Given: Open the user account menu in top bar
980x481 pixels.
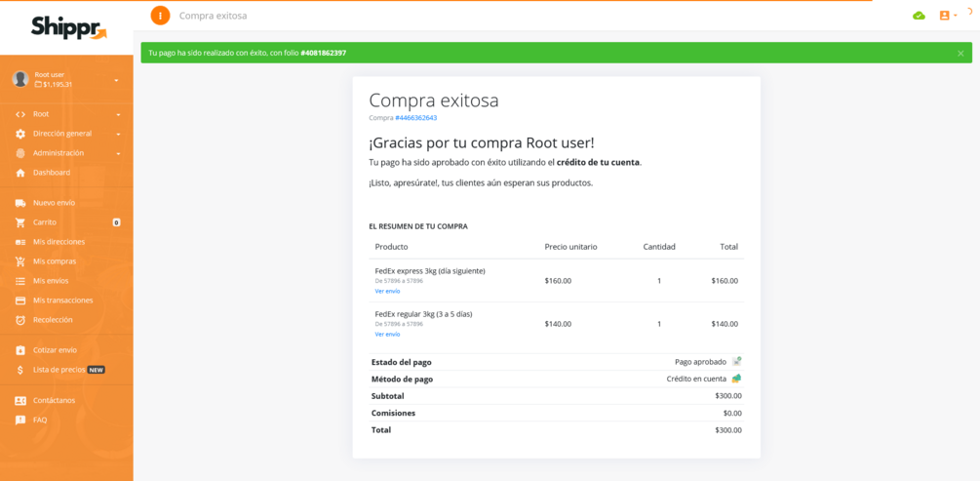Looking at the screenshot, I should 948,16.
